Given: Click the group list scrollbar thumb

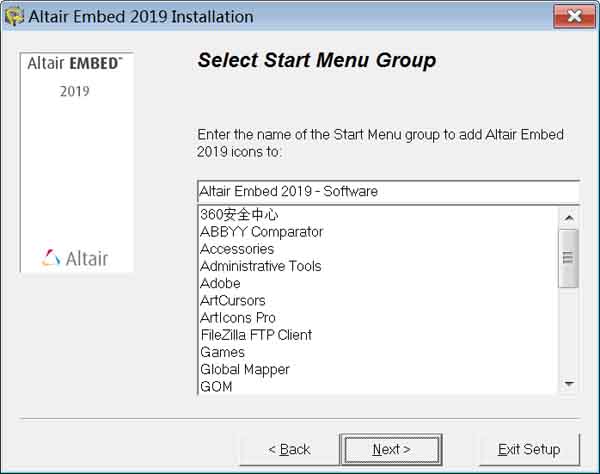Looking at the screenshot, I should click(569, 258).
